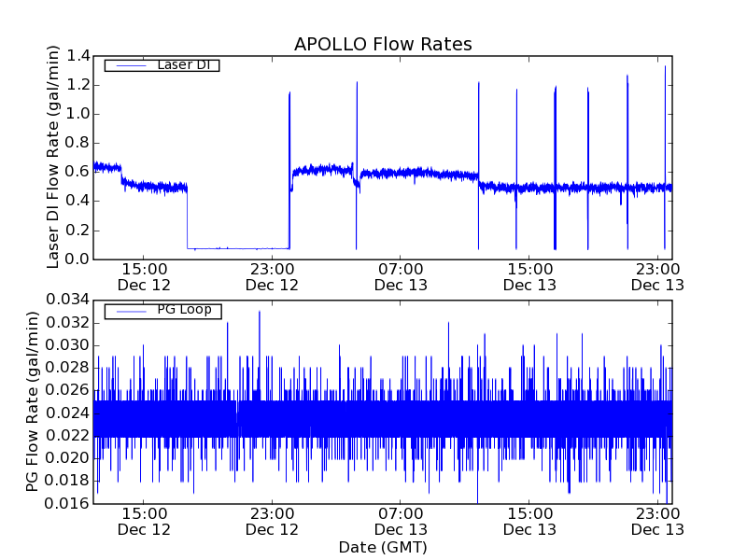Click the blue line sample in PG Loop legend
747x560 pixels.
pos(131,312)
